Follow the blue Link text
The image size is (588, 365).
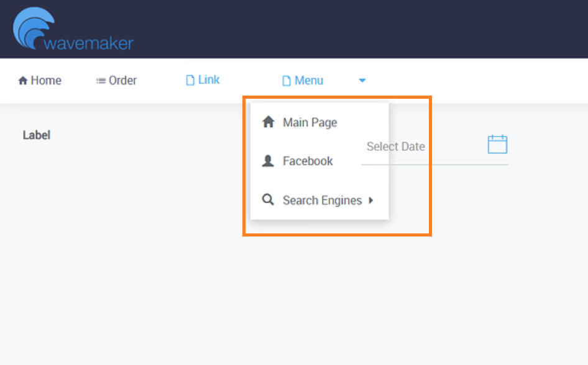(x=209, y=80)
